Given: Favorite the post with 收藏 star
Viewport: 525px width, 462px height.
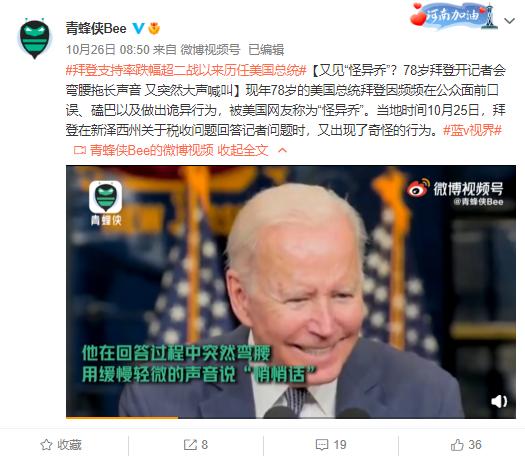Looking at the screenshot, I should coord(61,445).
